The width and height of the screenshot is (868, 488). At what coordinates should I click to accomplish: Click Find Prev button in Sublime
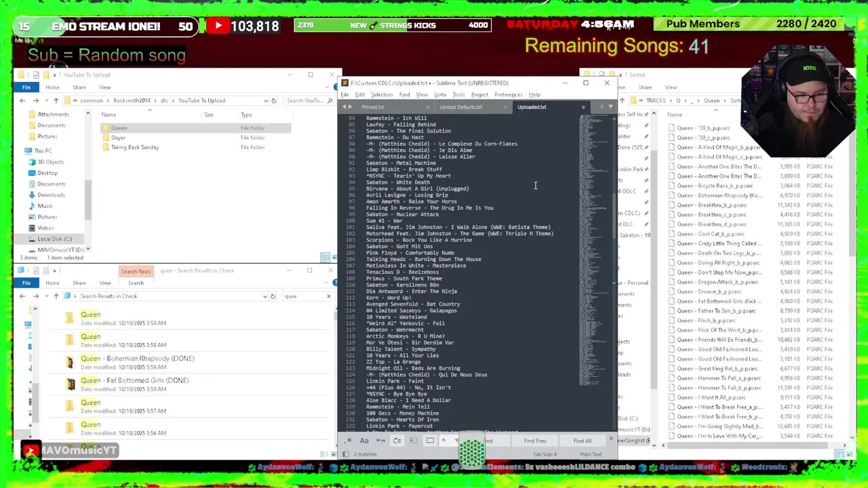coord(535,441)
